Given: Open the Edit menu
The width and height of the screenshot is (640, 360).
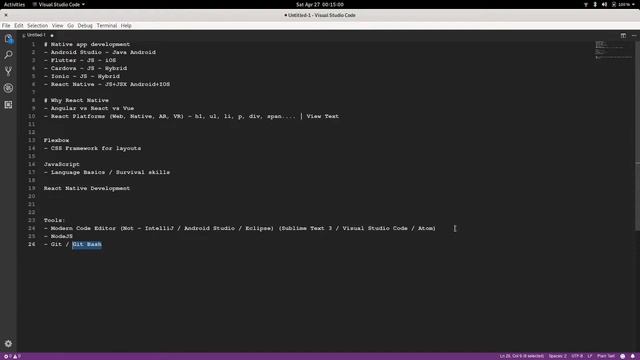Looking at the screenshot, I should coord(19,25).
